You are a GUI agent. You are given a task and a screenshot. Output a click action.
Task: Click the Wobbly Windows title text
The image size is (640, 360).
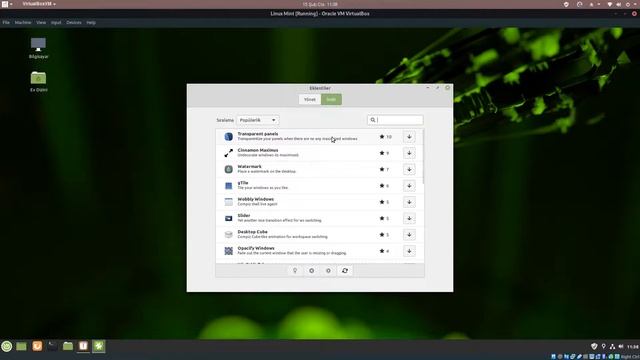[x=256, y=199]
